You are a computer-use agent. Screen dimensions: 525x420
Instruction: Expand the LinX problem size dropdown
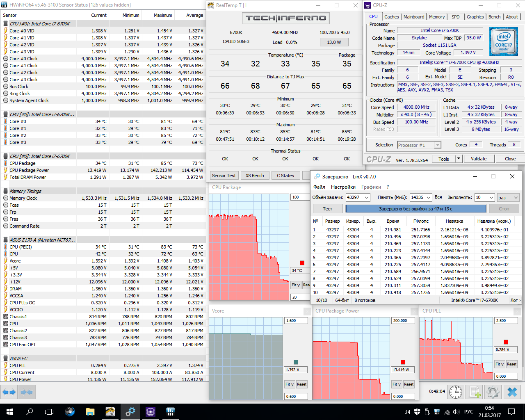pos(367,197)
